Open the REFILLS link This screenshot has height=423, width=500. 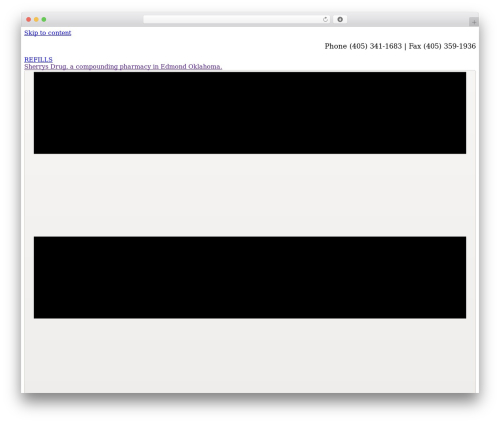tap(38, 59)
